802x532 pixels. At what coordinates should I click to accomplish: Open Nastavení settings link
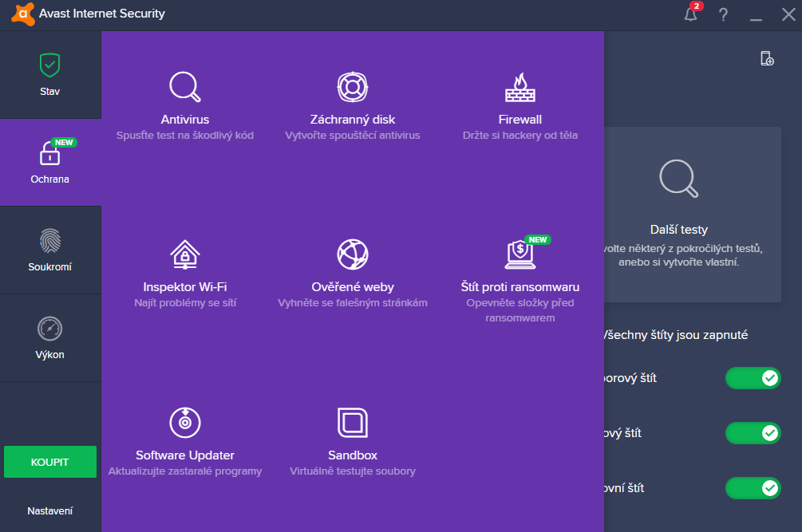click(50, 511)
